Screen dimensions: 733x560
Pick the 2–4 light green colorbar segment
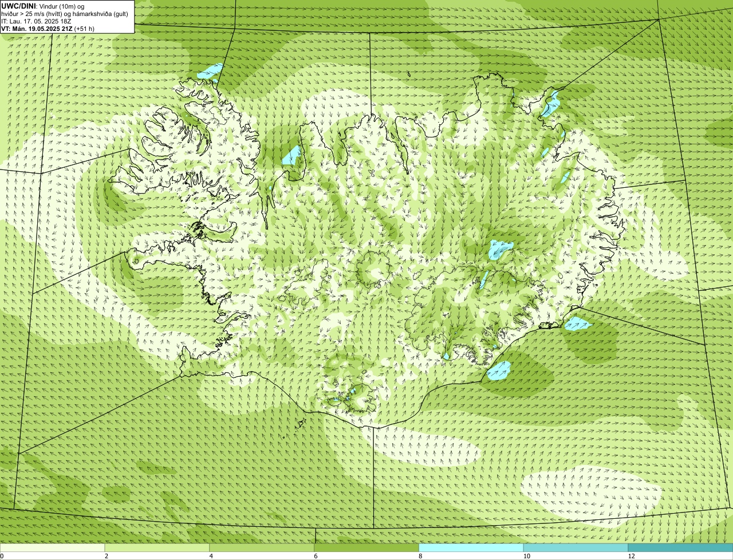(x=157, y=547)
